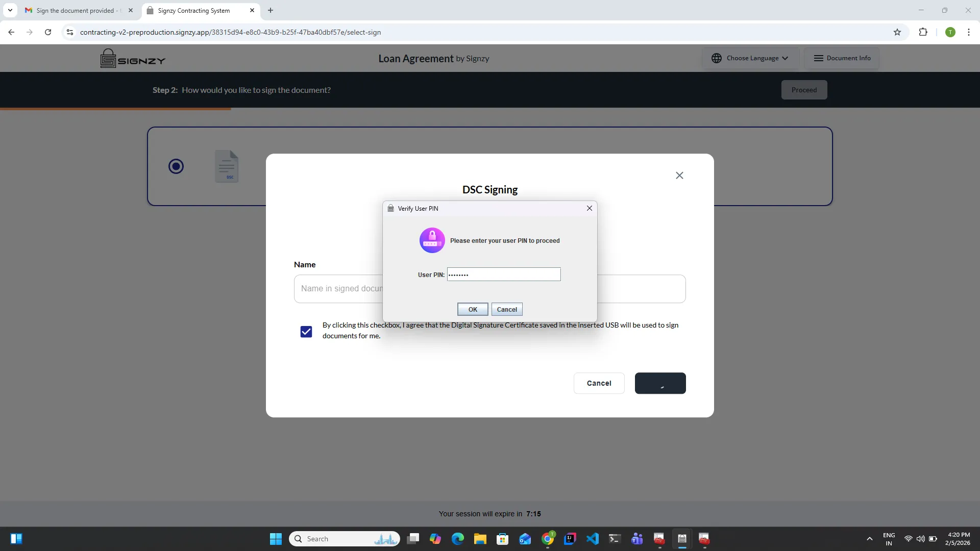Open the Chrome profile avatar
The image size is (980, 551).
(x=950, y=32)
